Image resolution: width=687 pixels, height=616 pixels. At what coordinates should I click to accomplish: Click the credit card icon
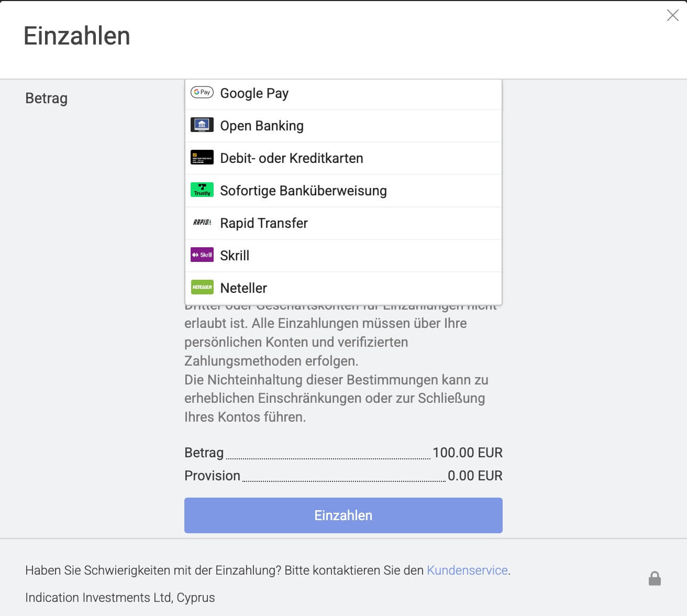pos(202,157)
